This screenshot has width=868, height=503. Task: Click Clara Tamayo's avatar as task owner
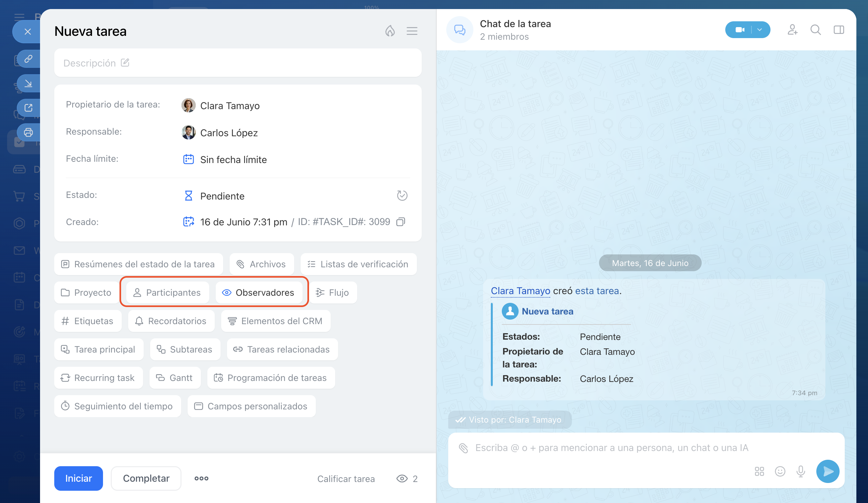pos(188,105)
